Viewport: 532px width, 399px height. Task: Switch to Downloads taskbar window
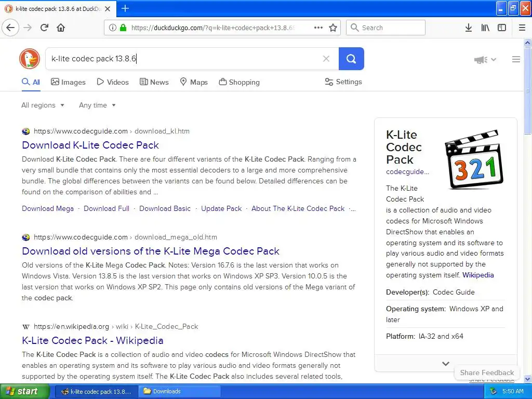click(179, 391)
